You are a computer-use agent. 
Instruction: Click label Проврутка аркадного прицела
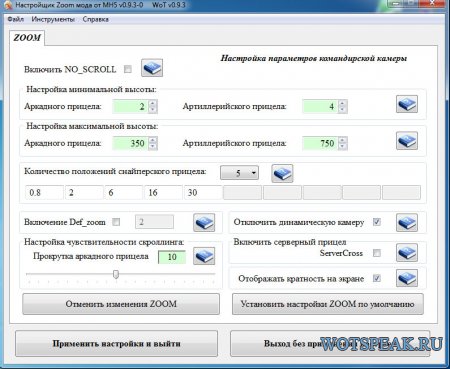coord(91,256)
